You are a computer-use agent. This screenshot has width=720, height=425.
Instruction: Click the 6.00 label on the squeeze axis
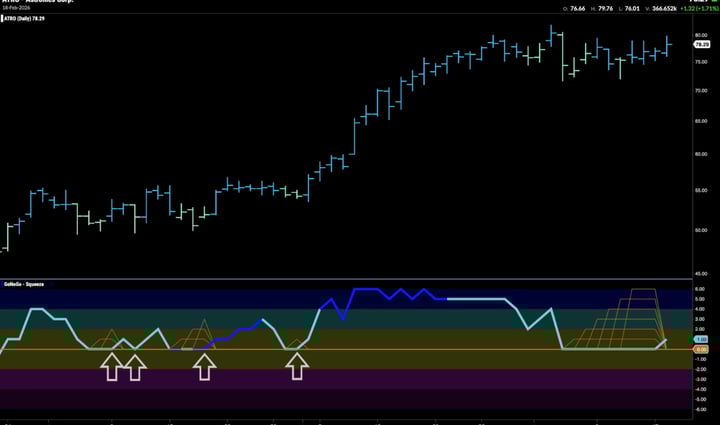click(700, 289)
